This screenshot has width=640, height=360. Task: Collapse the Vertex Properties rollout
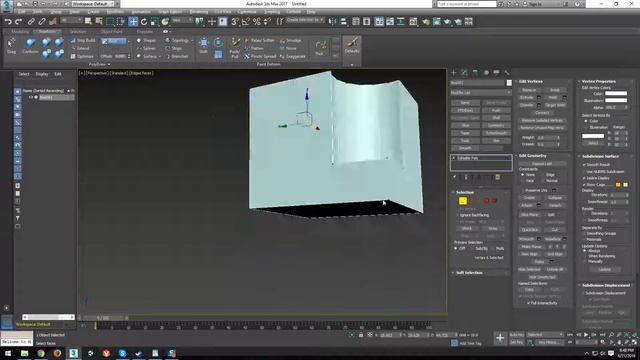598,82
